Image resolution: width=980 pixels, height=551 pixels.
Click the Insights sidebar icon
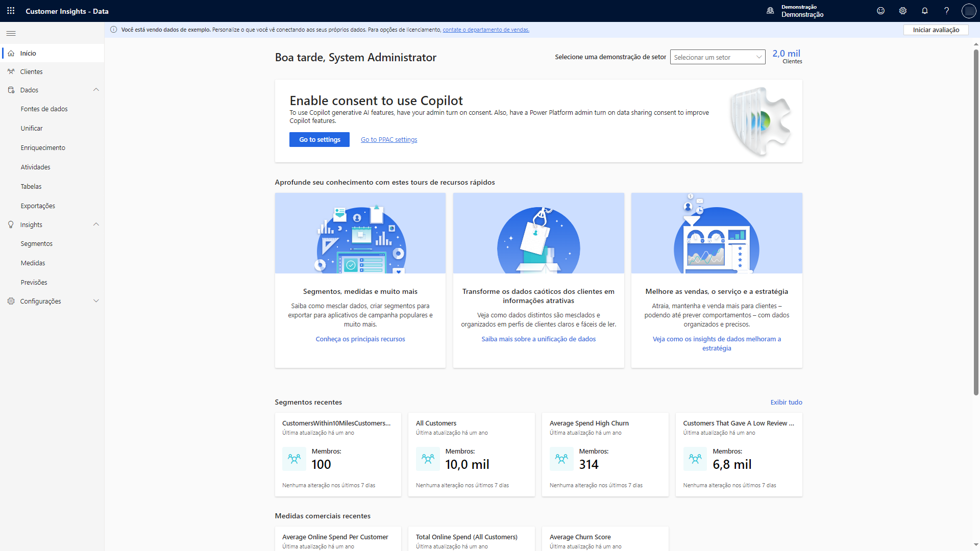click(11, 224)
